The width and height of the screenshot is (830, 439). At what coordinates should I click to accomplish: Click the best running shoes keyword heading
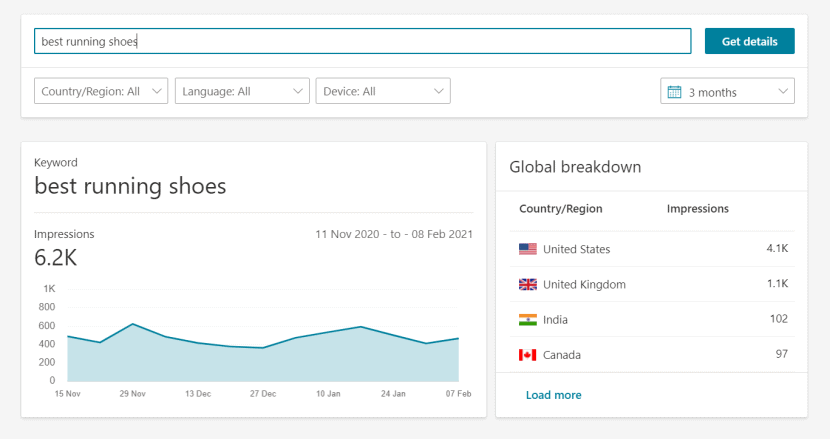130,186
